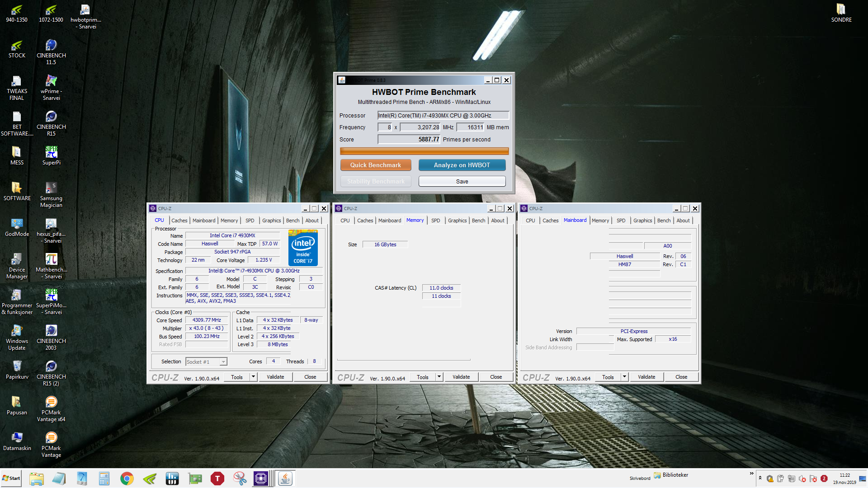Launch PCMark Vantage x64 shortcut
This screenshot has width=868, height=488.
click(51, 409)
